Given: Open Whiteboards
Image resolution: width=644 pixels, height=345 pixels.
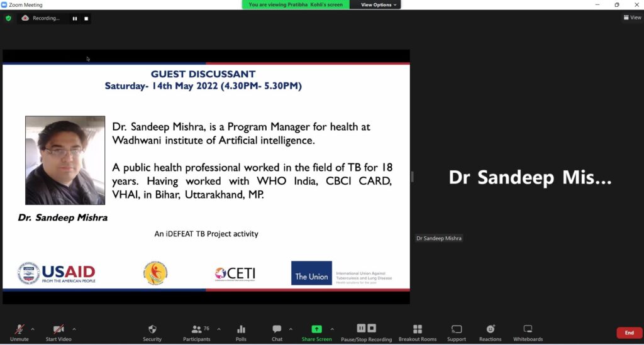Looking at the screenshot, I should [x=528, y=329].
